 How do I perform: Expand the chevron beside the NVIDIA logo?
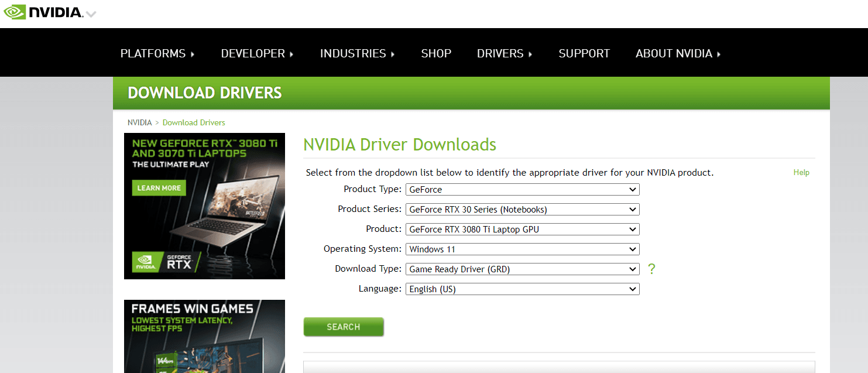92,13
